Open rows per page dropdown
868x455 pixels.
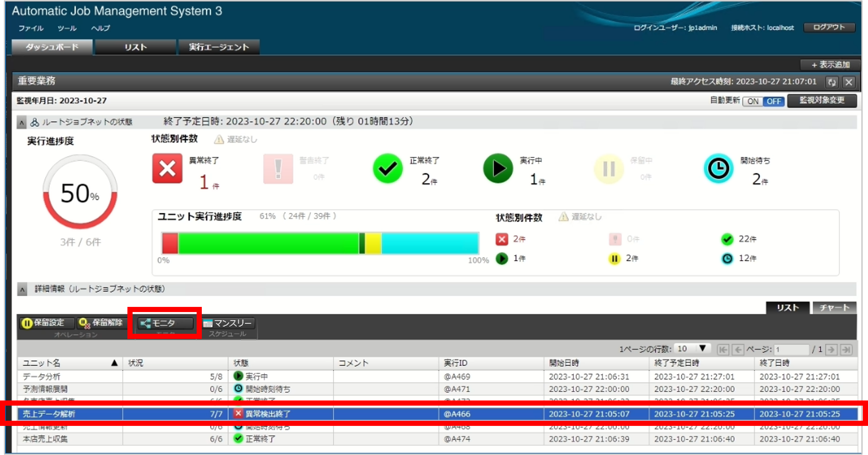click(692, 349)
